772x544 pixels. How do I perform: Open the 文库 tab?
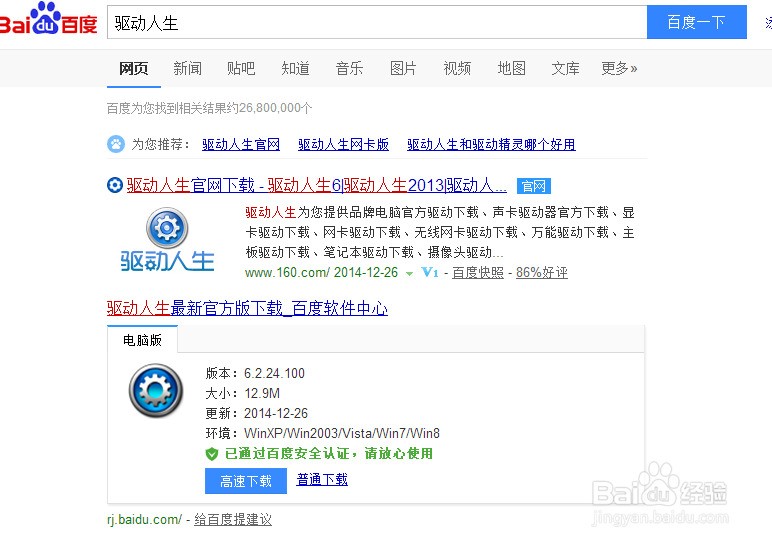tap(565, 68)
